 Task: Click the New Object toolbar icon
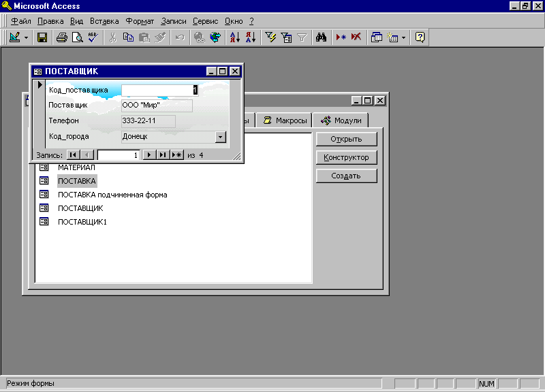(x=392, y=37)
